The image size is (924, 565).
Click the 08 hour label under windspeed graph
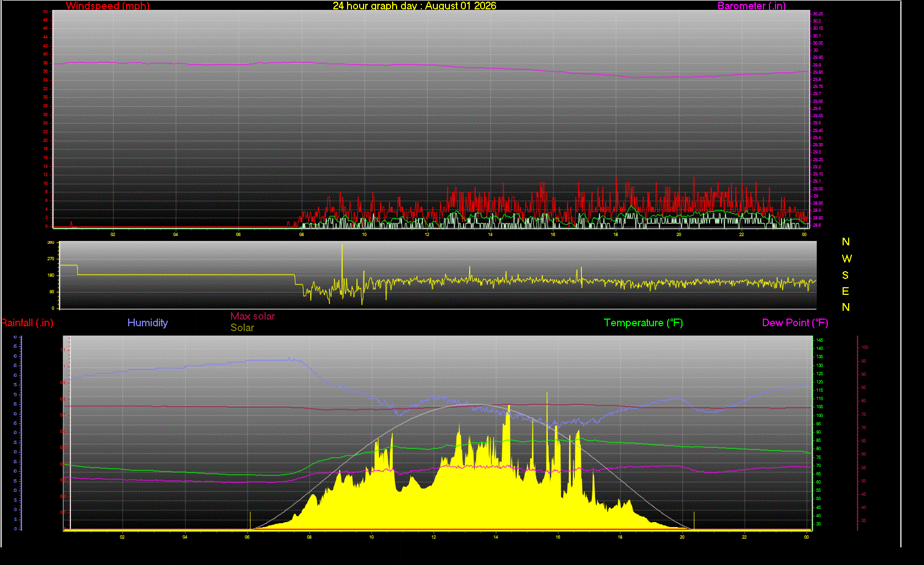(x=301, y=234)
